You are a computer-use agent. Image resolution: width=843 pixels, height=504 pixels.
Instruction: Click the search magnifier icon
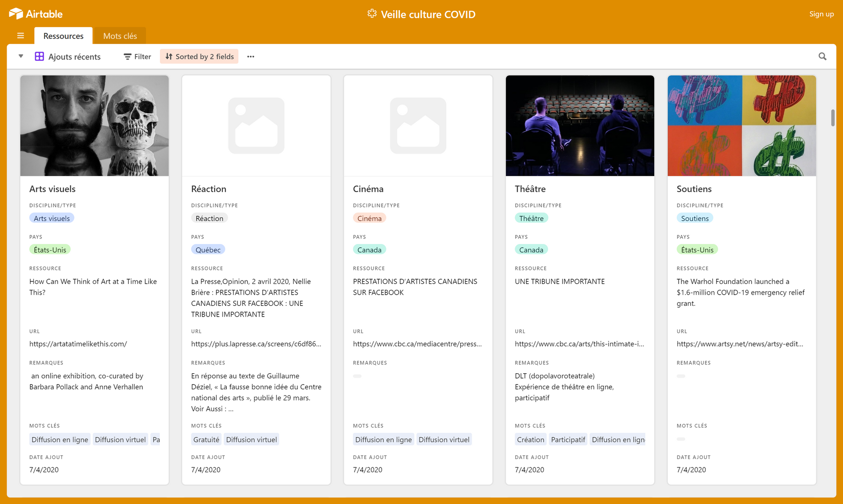point(822,57)
